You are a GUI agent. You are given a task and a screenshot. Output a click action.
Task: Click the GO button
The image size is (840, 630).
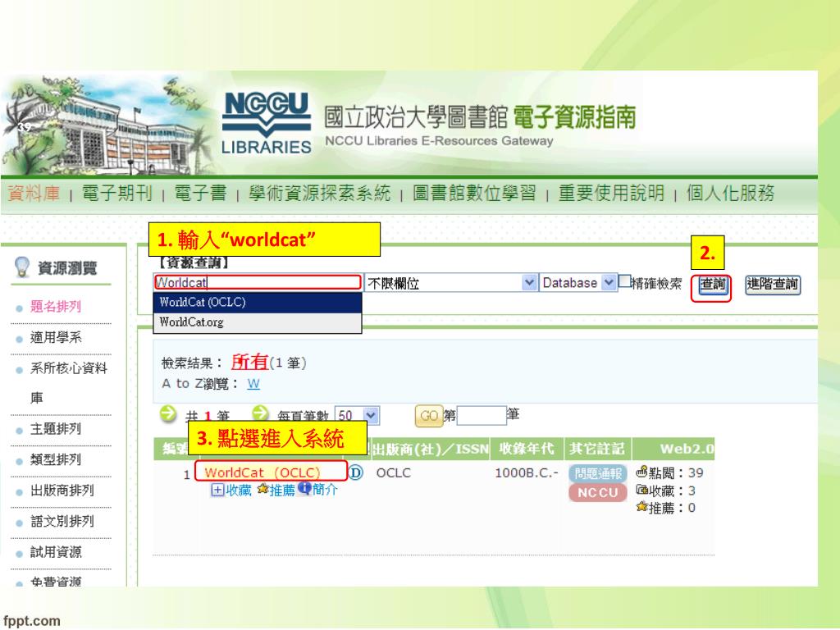click(428, 416)
